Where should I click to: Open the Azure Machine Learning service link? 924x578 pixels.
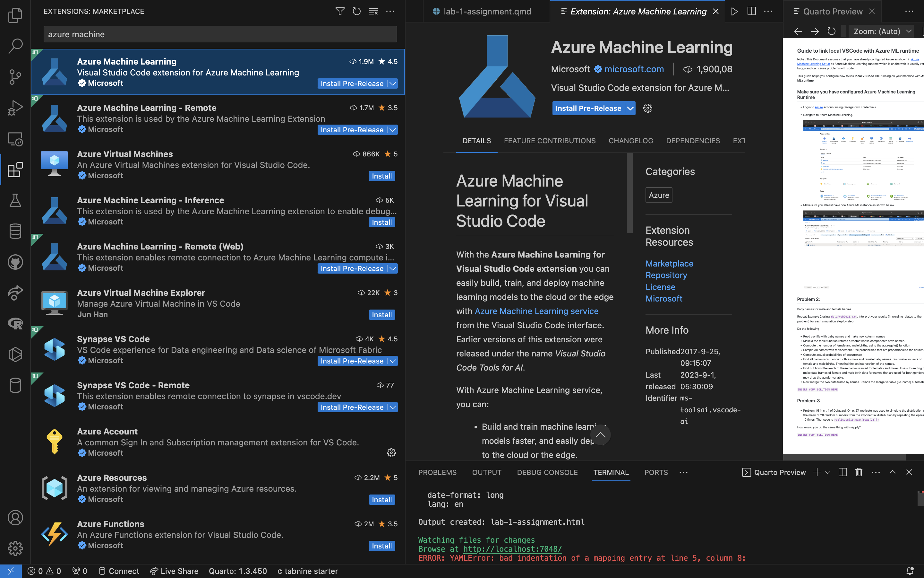(x=536, y=311)
